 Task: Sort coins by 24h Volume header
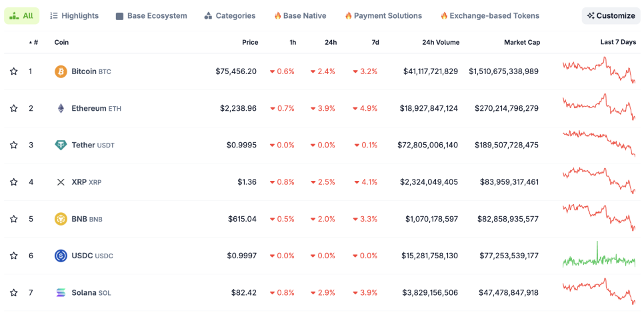pos(440,42)
